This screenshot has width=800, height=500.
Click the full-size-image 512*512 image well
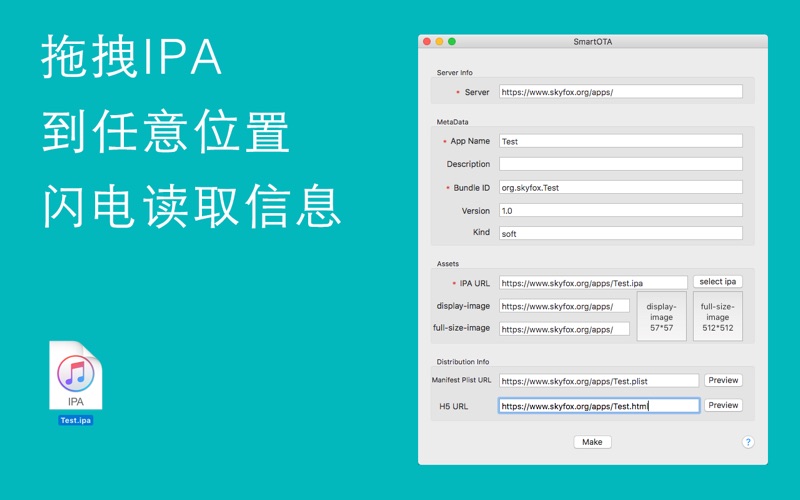[717, 317]
